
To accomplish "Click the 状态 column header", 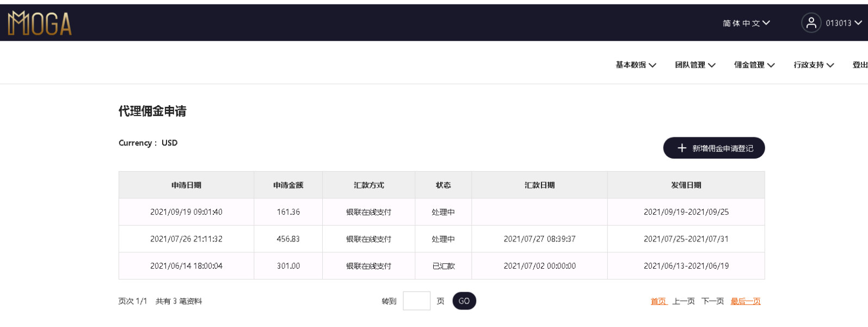I will 444,185.
